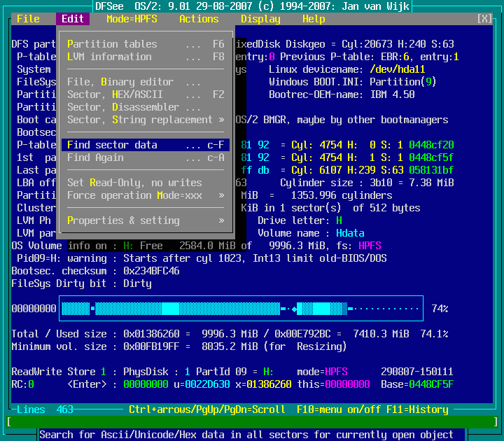This screenshot has height=441, width=504.
Task: Select File, Binary editor item
Action: [x=146, y=82]
